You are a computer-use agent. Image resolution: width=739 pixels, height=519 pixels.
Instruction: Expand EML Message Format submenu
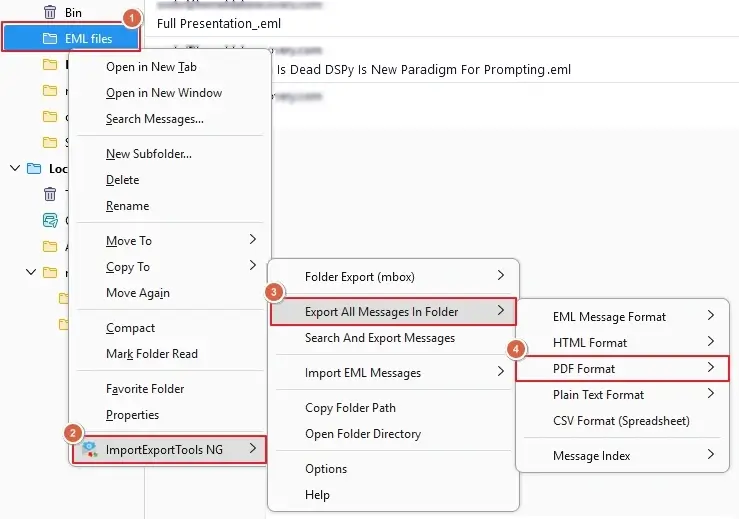coord(623,316)
